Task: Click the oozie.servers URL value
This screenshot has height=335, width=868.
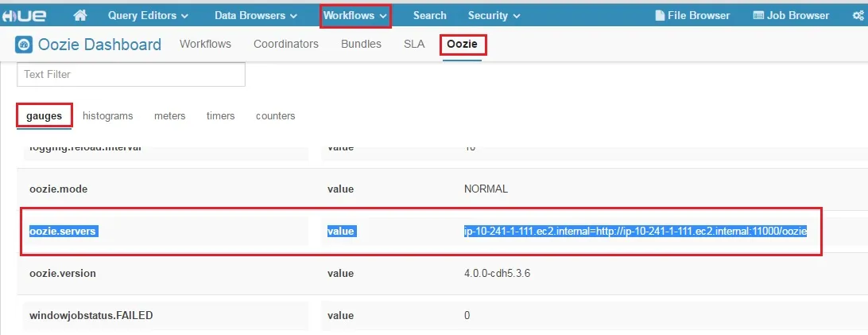Action: (636, 231)
